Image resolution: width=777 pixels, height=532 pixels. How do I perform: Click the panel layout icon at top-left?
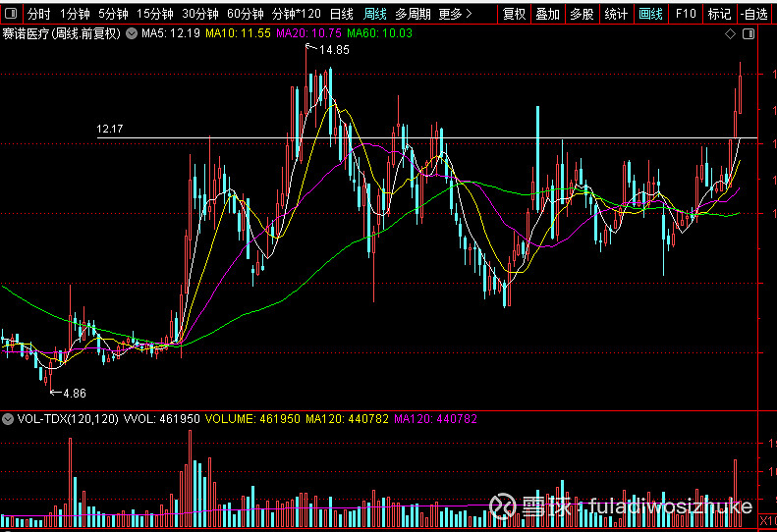(x=11, y=14)
